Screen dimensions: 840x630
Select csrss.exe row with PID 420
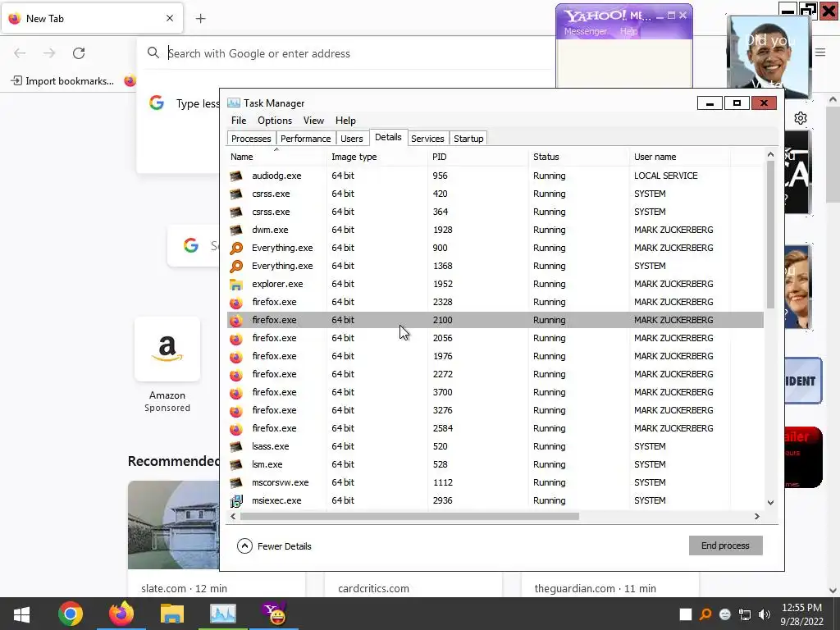click(x=495, y=194)
